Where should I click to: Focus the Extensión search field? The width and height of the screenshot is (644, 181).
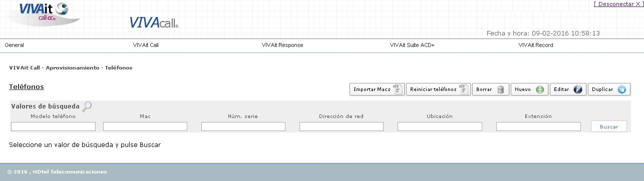pyautogui.click(x=538, y=126)
